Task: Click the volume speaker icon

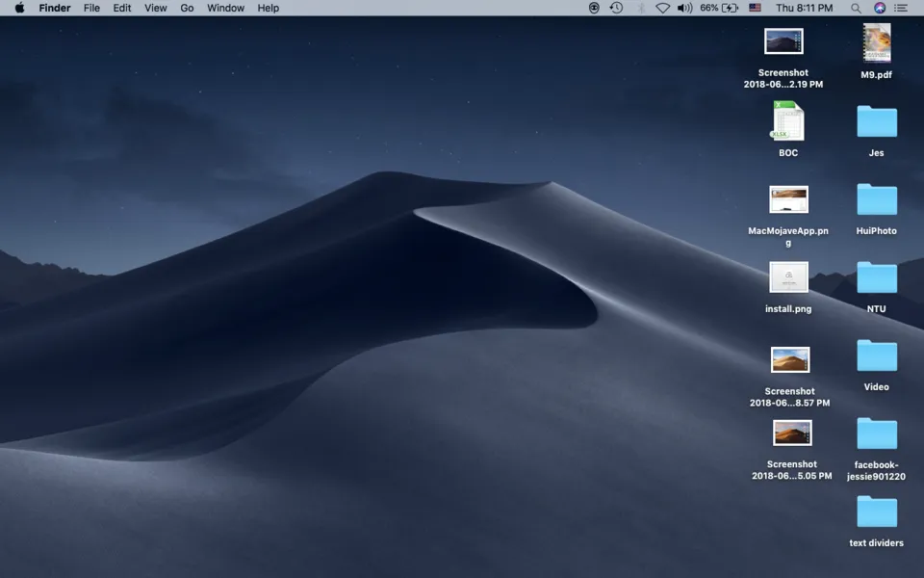Action: [x=684, y=8]
